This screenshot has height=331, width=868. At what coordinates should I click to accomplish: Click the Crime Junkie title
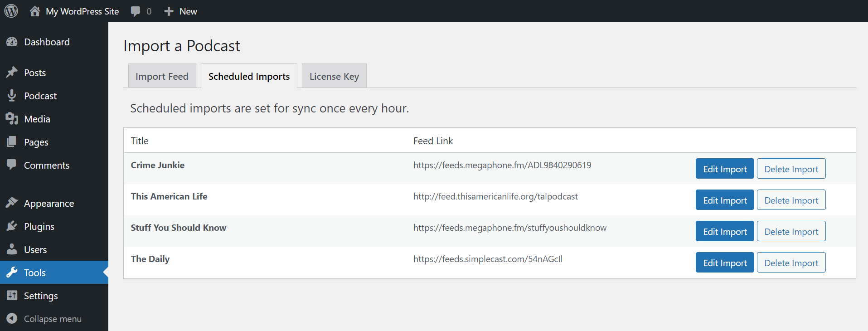pos(158,165)
